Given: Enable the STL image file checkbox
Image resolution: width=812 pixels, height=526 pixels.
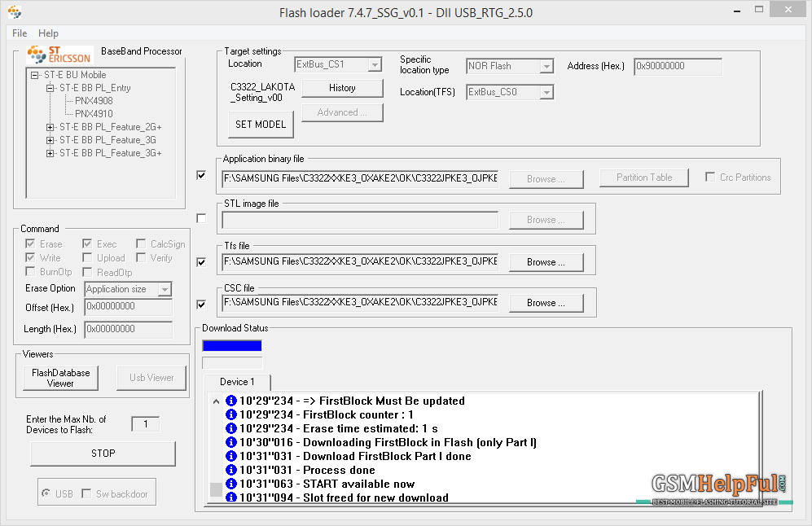Looking at the screenshot, I should [x=201, y=218].
